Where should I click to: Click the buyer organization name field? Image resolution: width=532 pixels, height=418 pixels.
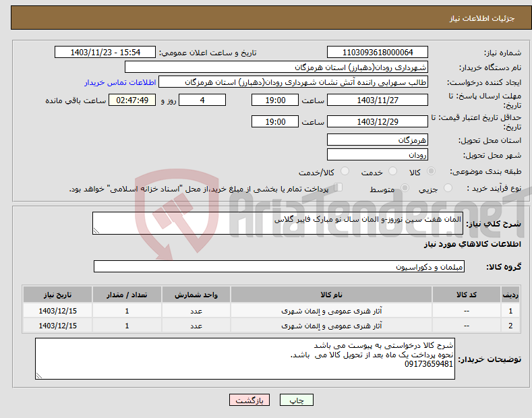(x=276, y=67)
